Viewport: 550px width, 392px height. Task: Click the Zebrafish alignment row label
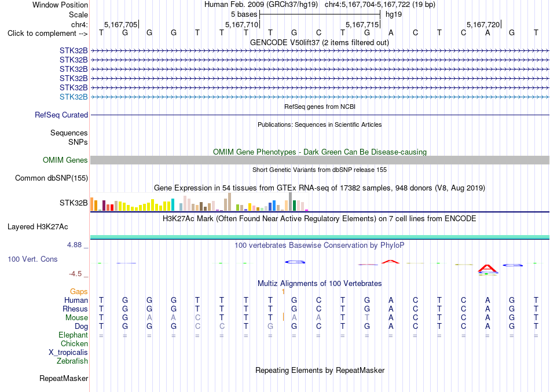(72, 361)
